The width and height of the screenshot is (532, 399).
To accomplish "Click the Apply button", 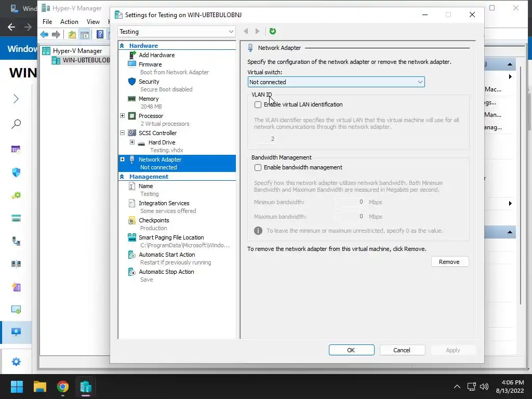I will click(x=453, y=350).
